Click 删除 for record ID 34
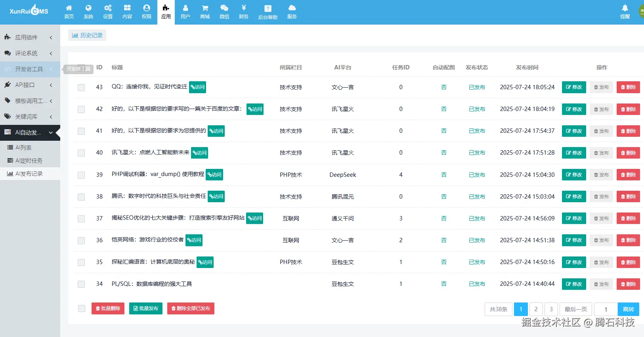The image size is (644, 337). 628,284
